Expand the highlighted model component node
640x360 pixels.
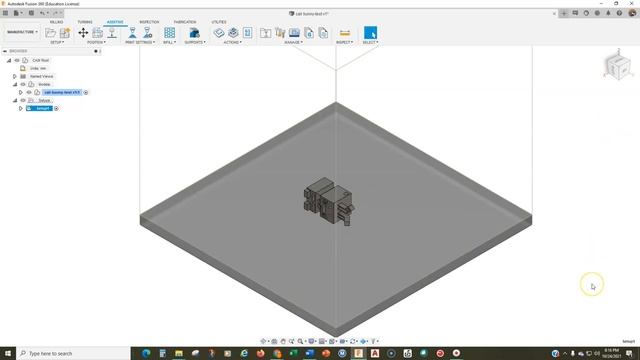click(x=20, y=92)
